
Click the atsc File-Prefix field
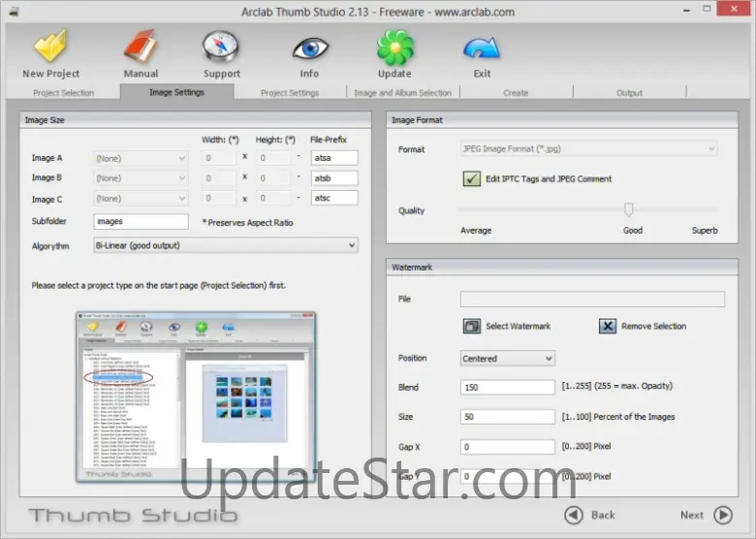(334, 198)
